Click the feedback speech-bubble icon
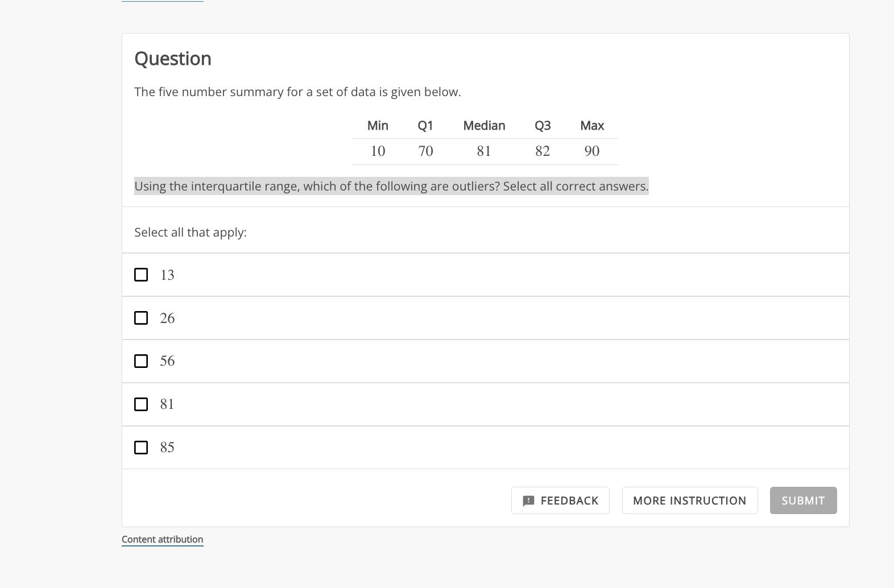 coord(528,501)
